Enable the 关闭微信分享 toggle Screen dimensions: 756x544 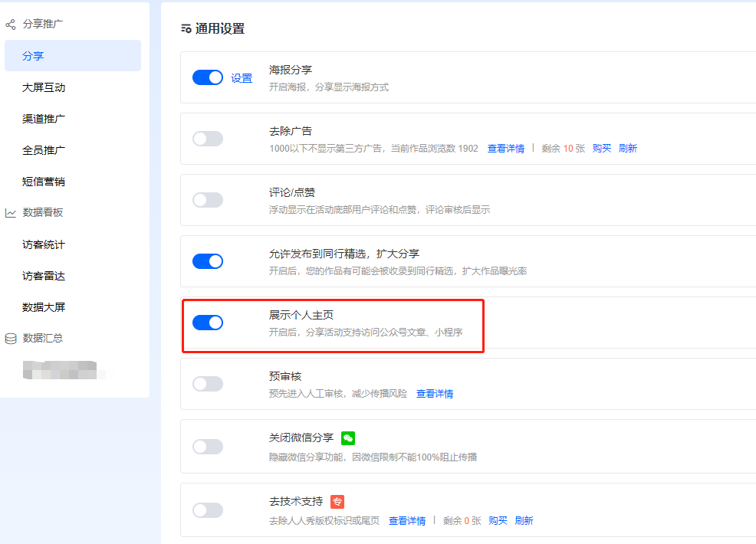tap(208, 447)
